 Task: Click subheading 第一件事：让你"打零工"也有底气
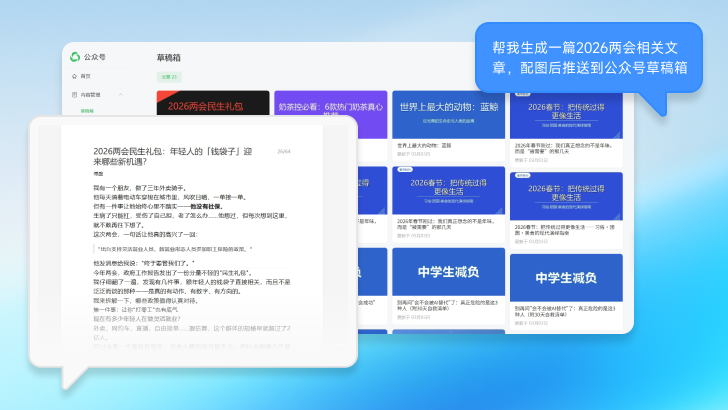136,310
